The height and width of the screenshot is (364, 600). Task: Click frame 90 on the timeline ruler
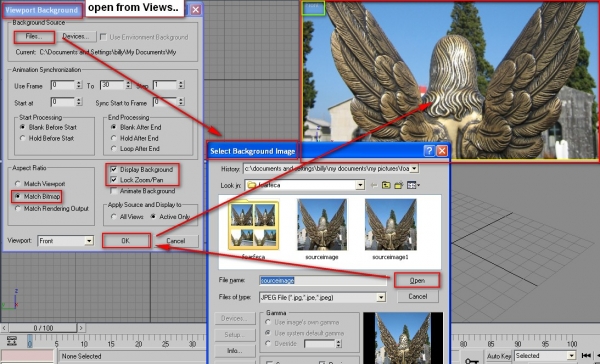click(517, 344)
